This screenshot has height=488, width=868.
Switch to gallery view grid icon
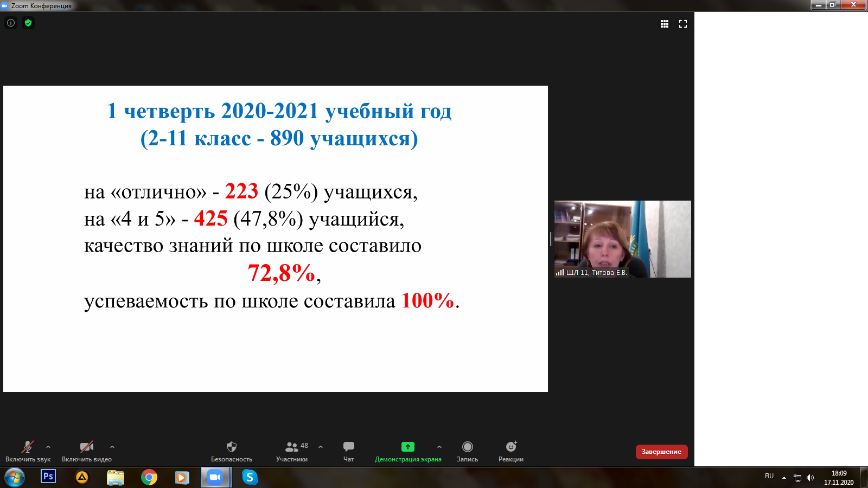click(665, 24)
